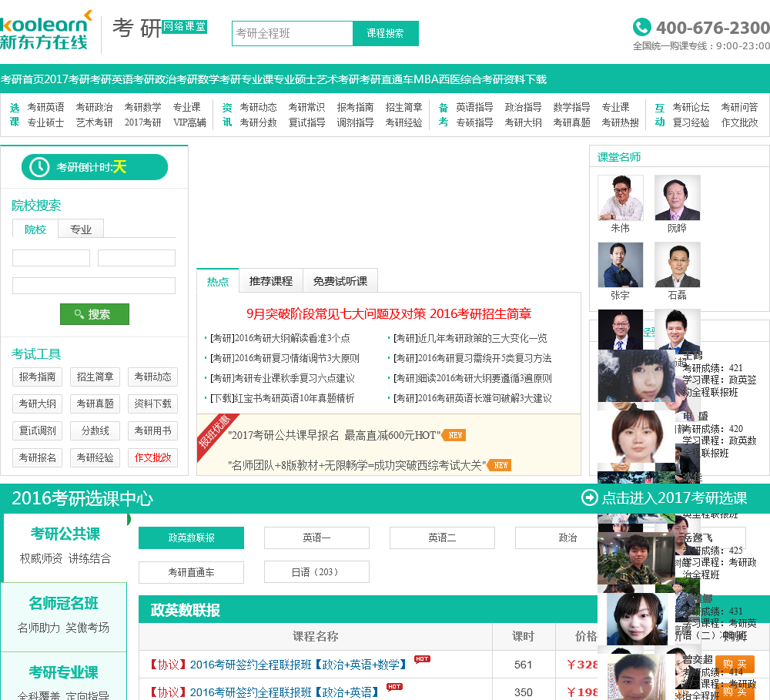Click the wide school name input field

94,286
